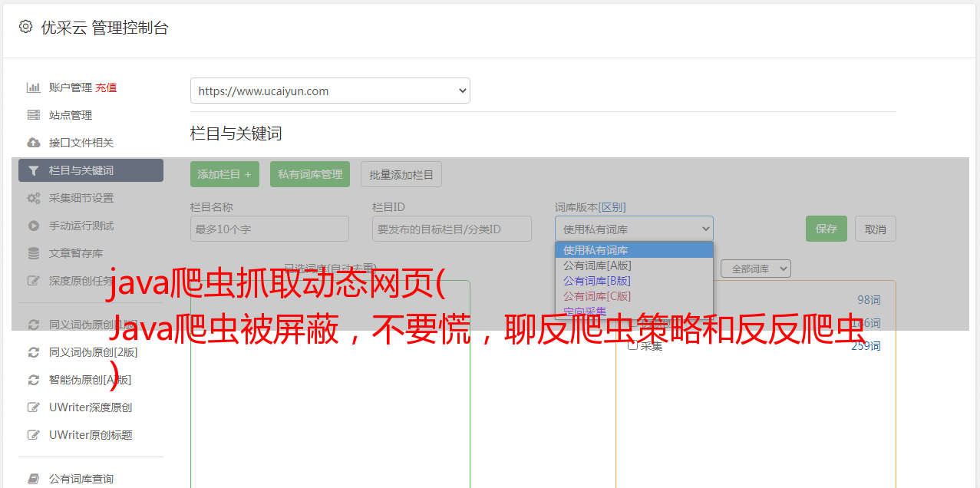Click the 批量添加栏目 button
The image size is (980, 488).
click(401, 174)
